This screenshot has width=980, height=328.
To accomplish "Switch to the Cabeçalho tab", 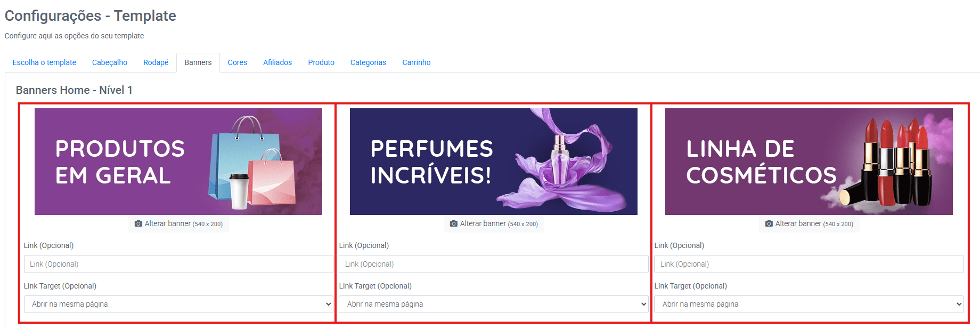I will (110, 62).
